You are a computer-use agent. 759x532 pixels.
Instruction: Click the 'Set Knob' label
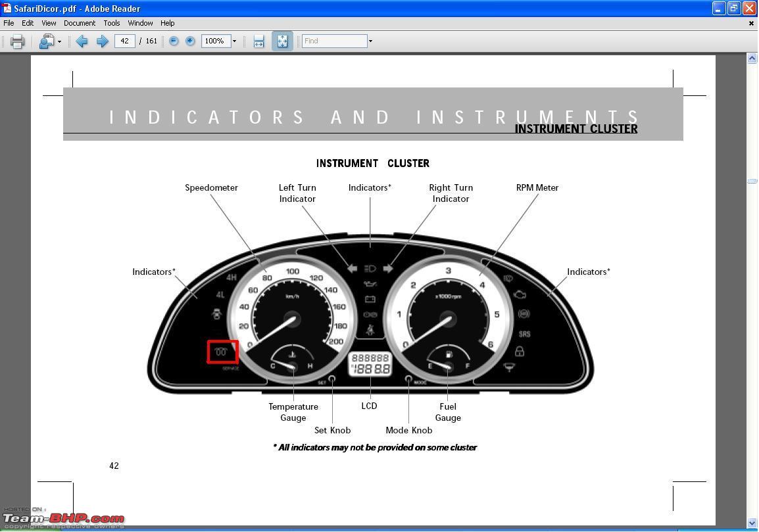[333, 430]
